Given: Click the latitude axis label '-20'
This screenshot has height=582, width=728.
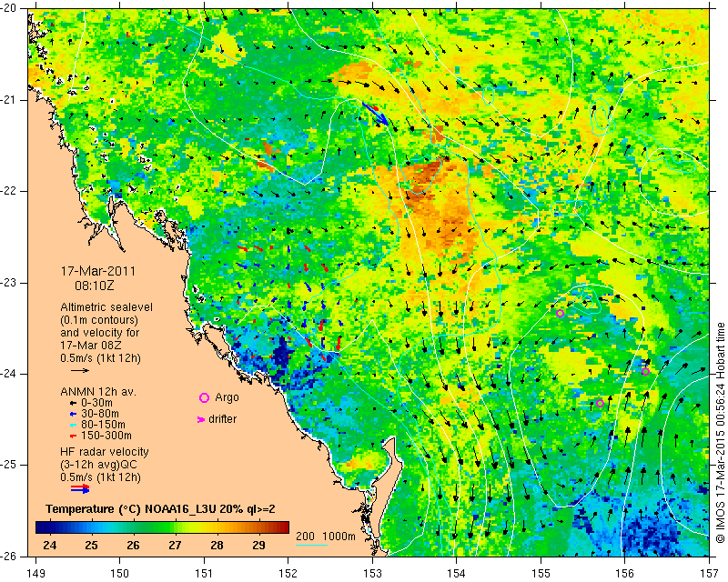Looking at the screenshot, I should click(x=8, y=8).
